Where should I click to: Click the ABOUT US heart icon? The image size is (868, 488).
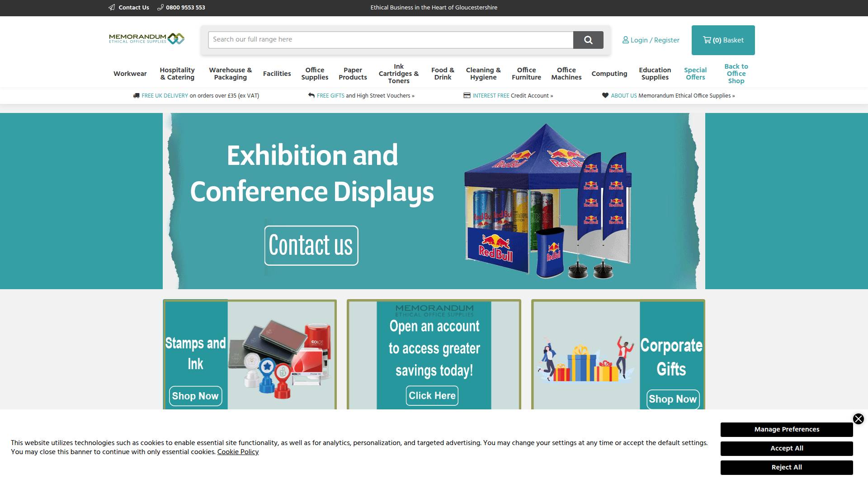coord(604,95)
